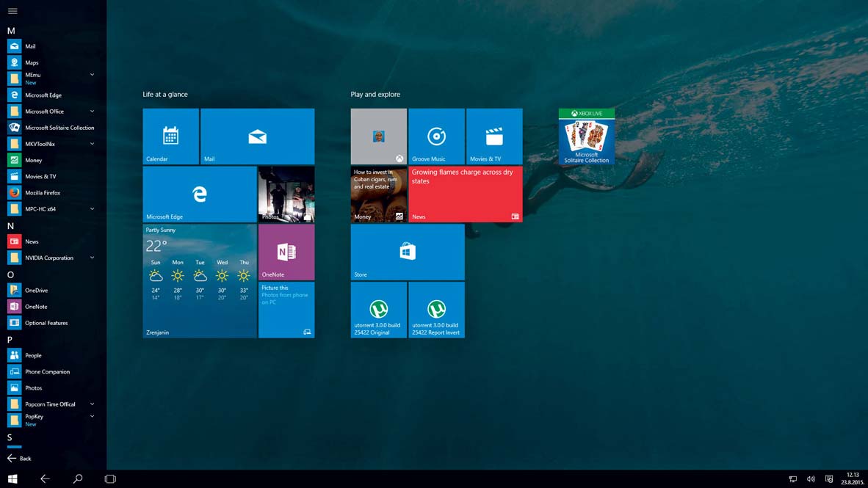Open the Mail live tile
The height and width of the screenshot is (488, 868).
tap(258, 136)
